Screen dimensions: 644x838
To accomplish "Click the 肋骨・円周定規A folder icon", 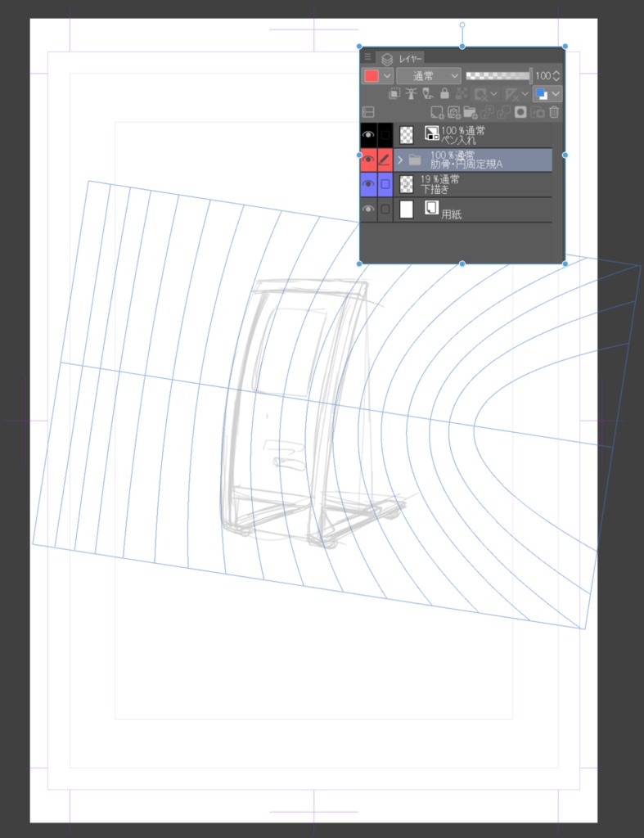I will pos(415,160).
